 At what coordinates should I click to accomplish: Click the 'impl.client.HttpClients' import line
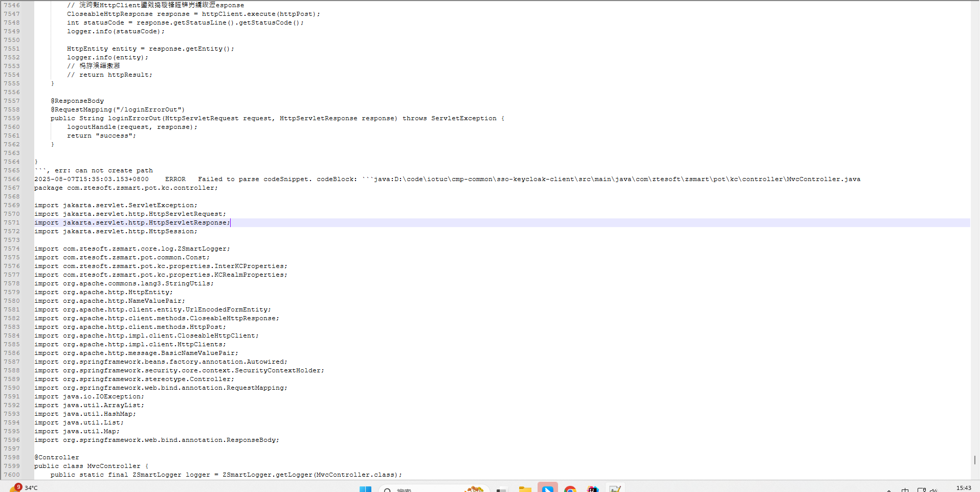(130, 344)
